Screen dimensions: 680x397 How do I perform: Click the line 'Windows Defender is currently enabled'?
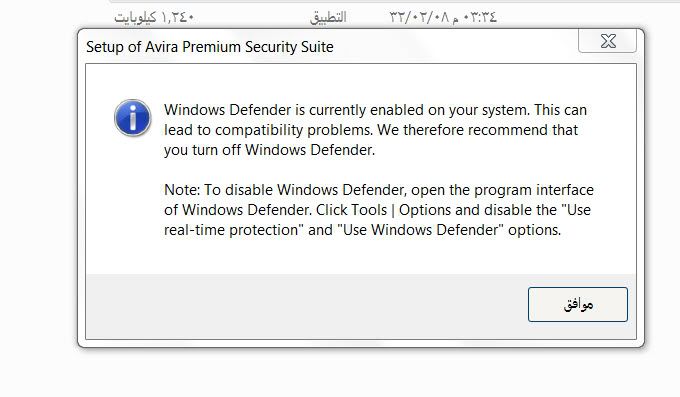pos(375,110)
